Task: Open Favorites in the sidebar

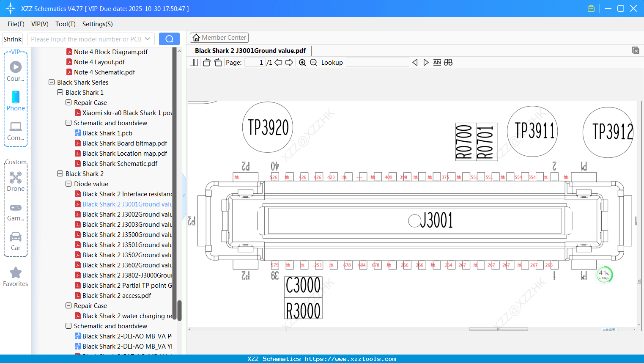Action: pos(16,277)
